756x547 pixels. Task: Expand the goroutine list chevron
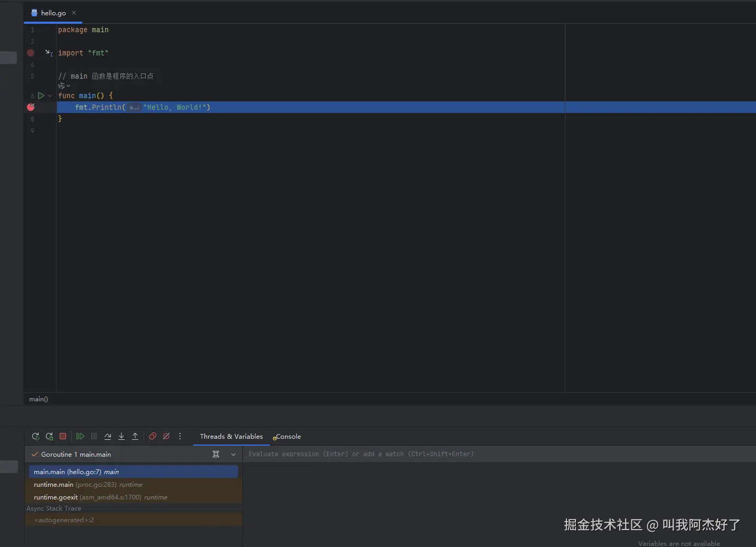pos(233,454)
